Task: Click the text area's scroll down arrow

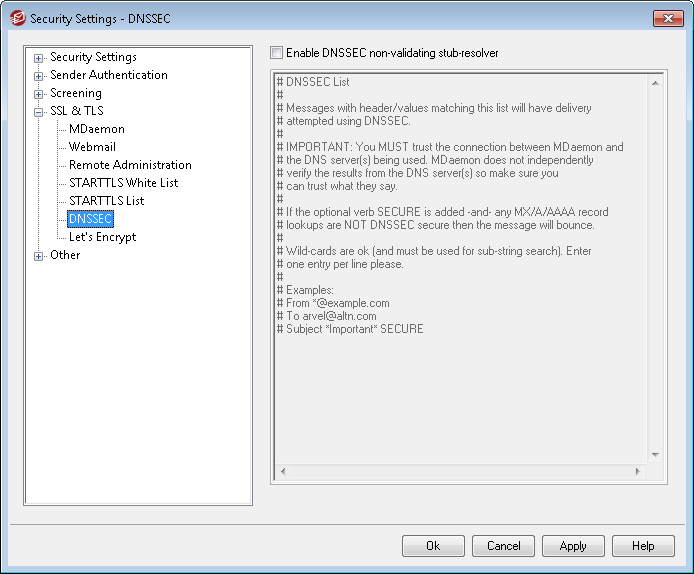Action: point(655,455)
